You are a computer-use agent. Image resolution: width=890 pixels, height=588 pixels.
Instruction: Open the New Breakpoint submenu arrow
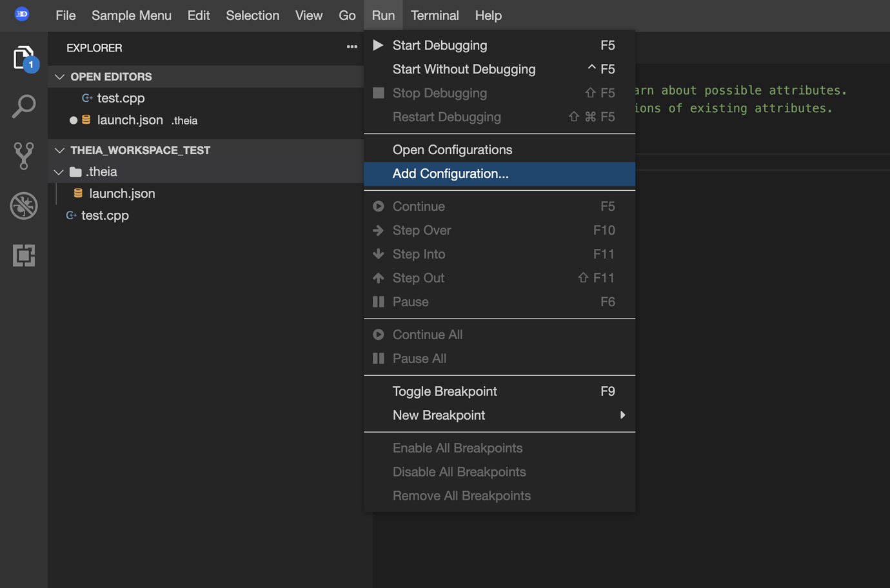tap(622, 415)
